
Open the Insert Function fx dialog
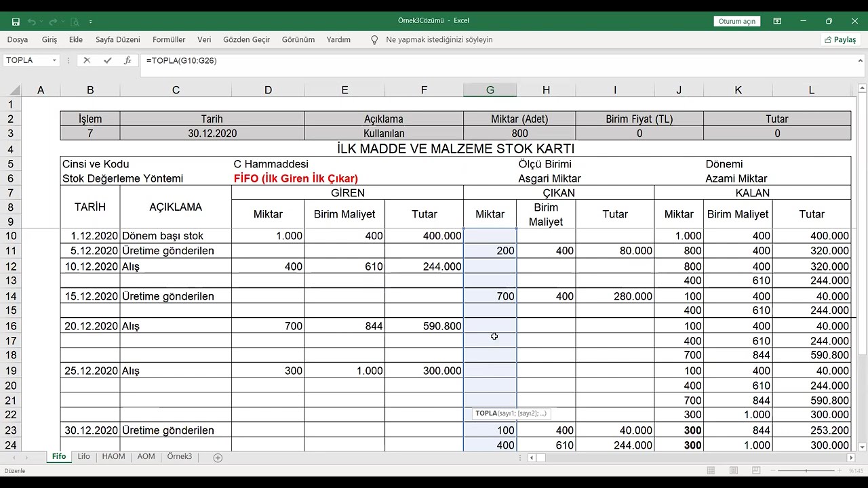pyautogui.click(x=127, y=60)
